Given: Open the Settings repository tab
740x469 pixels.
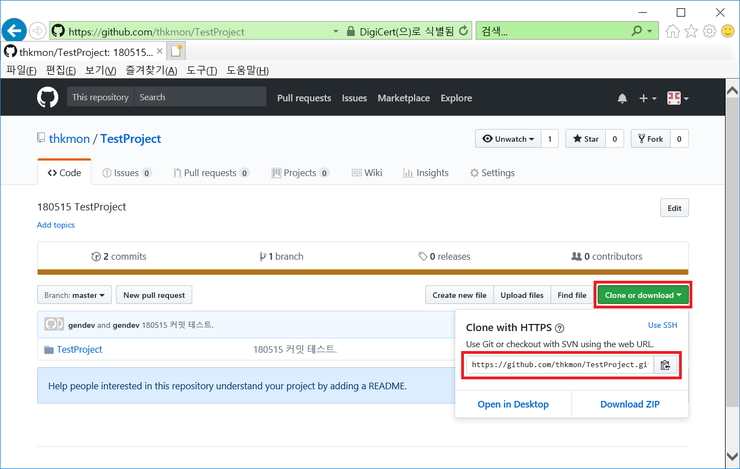Looking at the screenshot, I should click(492, 173).
